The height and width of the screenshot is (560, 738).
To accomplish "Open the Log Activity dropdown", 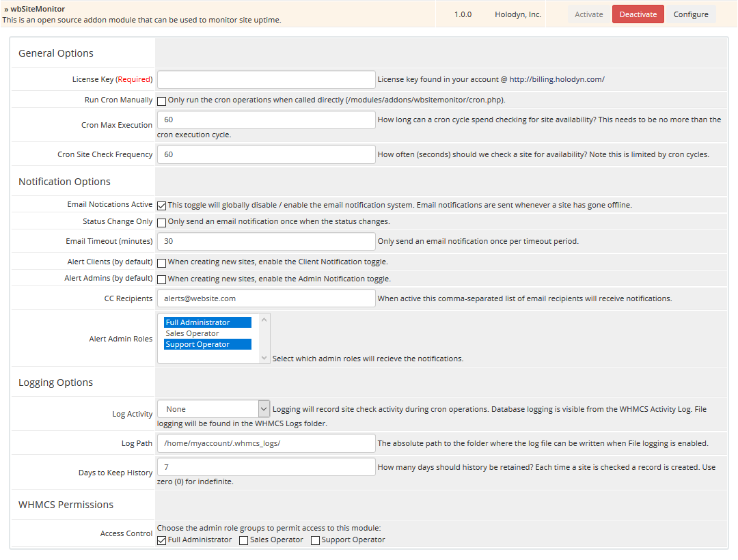I will click(x=213, y=409).
